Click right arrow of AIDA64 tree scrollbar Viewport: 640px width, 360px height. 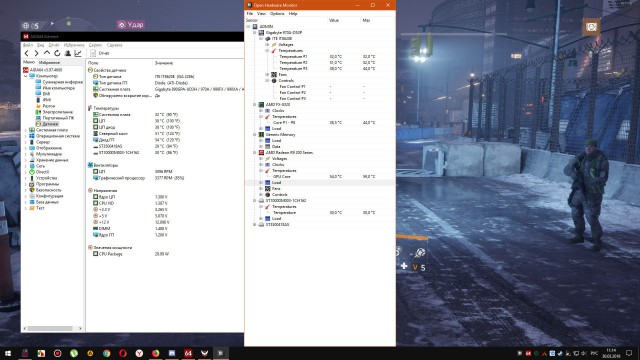click(80, 328)
